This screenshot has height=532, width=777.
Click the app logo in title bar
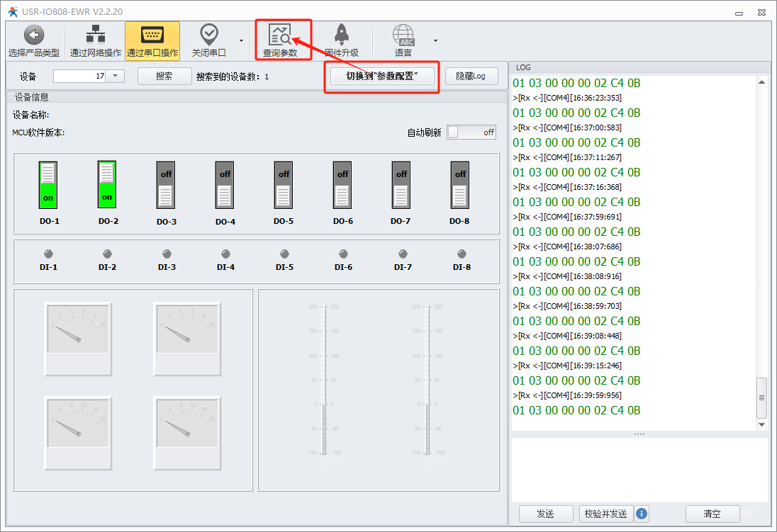click(13, 11)
